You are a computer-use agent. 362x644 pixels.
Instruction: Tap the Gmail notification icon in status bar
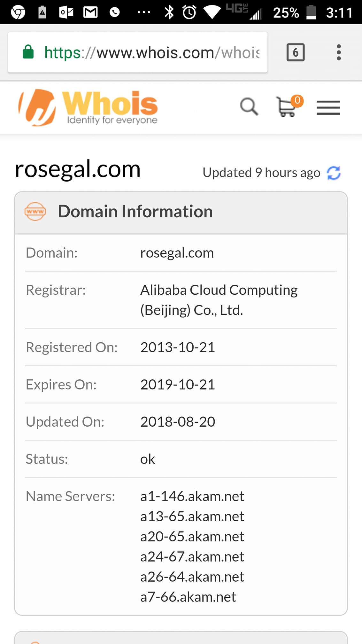click(x=90, y=12)
